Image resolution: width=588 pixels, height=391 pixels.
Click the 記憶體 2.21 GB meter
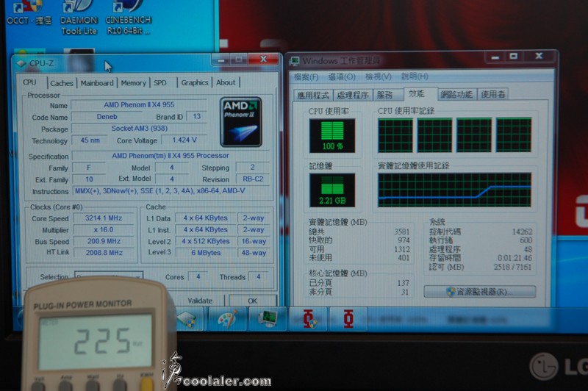coord(332,190)
